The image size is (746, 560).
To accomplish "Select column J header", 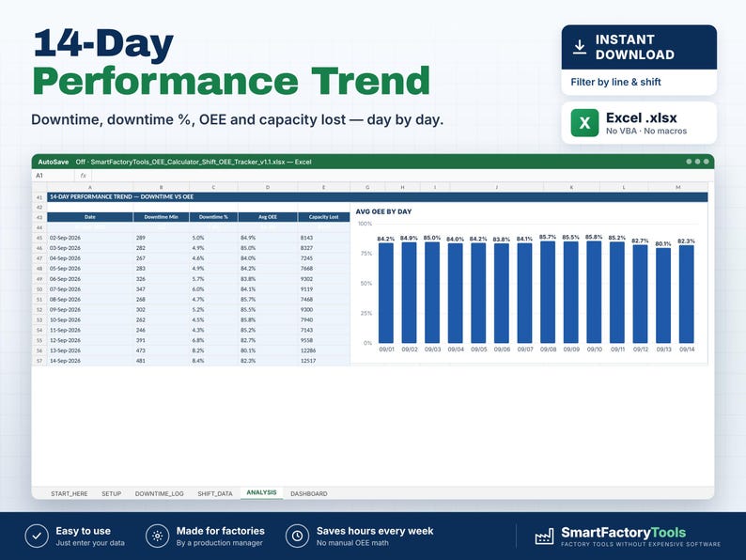I will (497, 188).
